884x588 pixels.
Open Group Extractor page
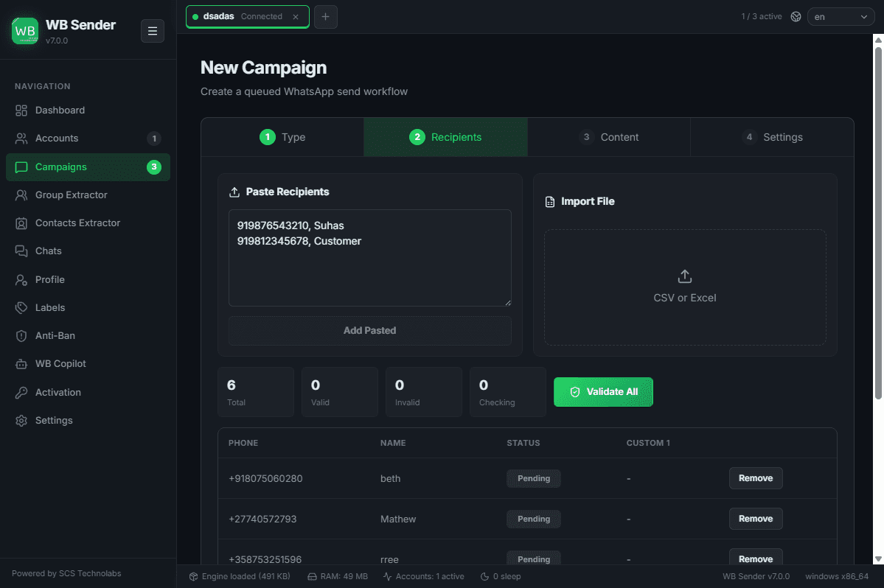coord(88,195)
